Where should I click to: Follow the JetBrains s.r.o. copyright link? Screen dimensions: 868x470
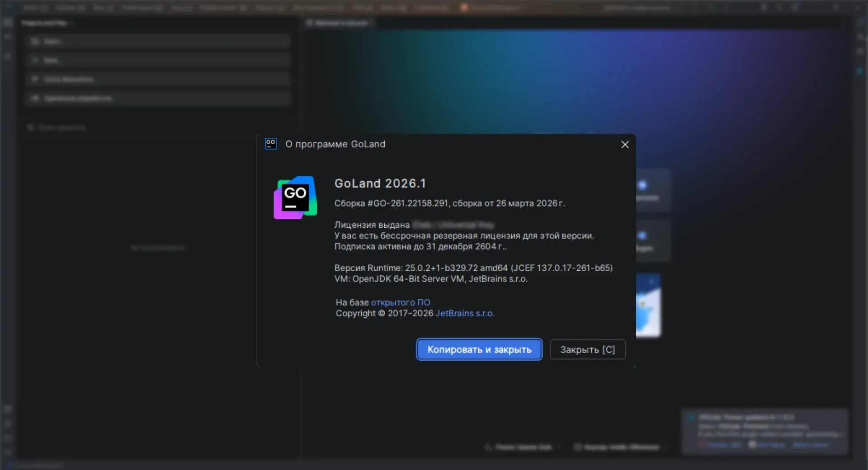[x=464, y=313]
